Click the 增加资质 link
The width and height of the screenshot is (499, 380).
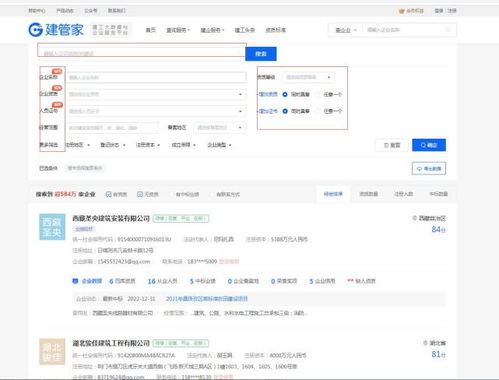tap(268, 94)
